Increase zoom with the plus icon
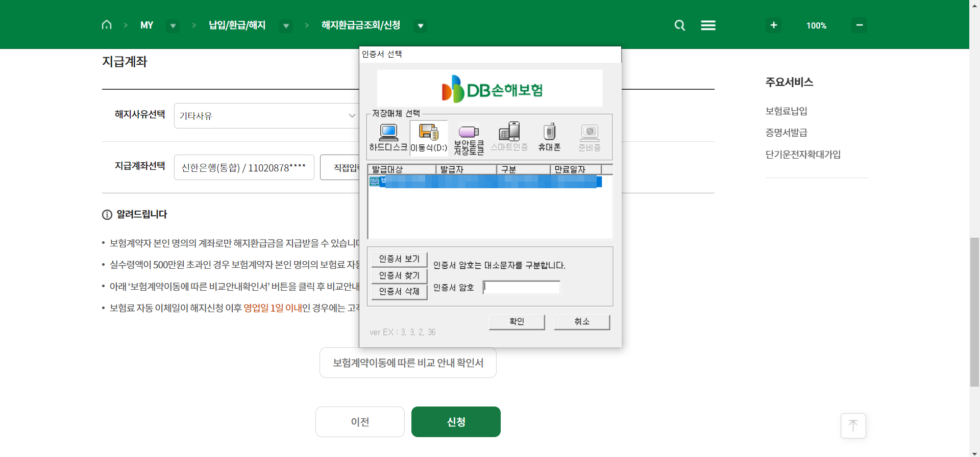 pyautogui.click(x=773, y=25)
